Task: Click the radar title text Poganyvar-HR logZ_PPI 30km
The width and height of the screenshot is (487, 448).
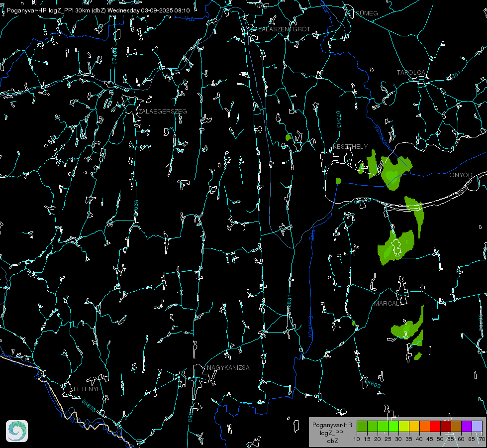Action: (x=48, y=10)
